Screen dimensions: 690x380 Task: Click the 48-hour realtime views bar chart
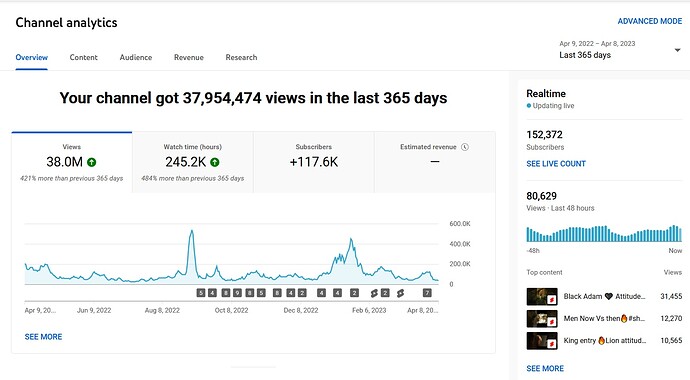[x=604, y=234]
